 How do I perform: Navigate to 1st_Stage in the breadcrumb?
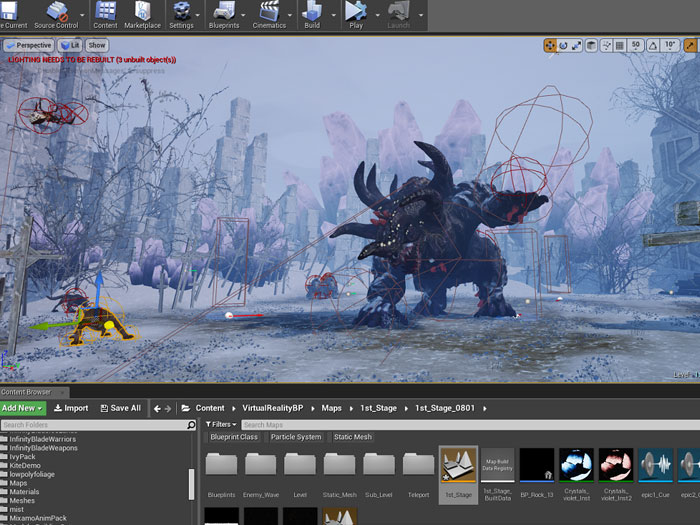379,408
